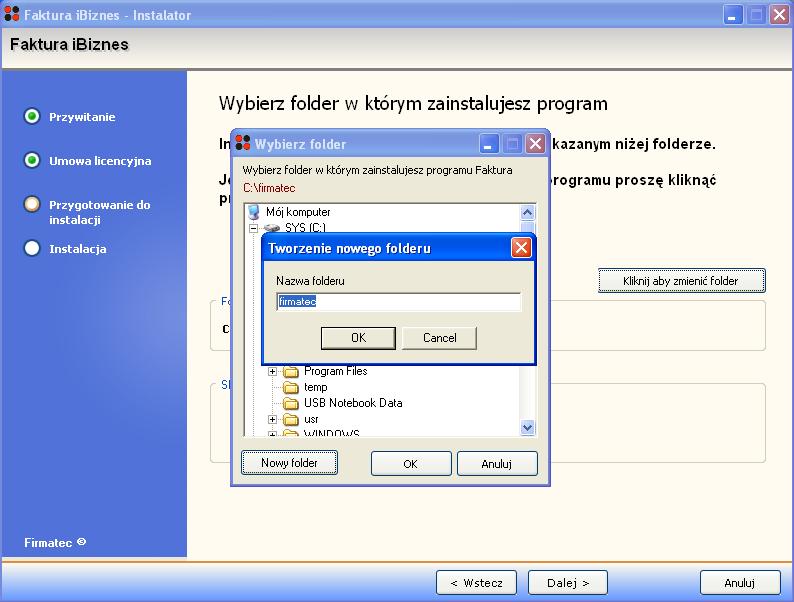Screen dimensions: 794x602
Task: Expand the usr folder node
Action: pyautogui.click(x=272, y=419)
